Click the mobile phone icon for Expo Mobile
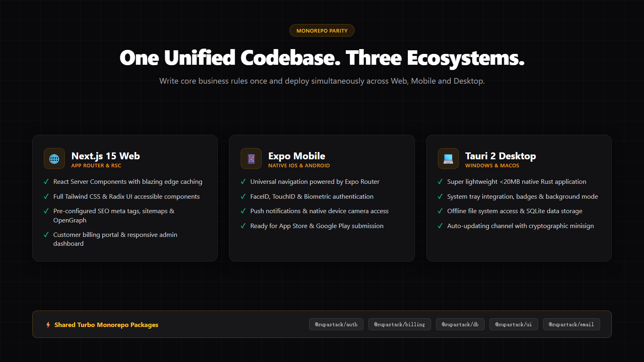The height and width of the screenshot is (362, 644). click(251, 159)
